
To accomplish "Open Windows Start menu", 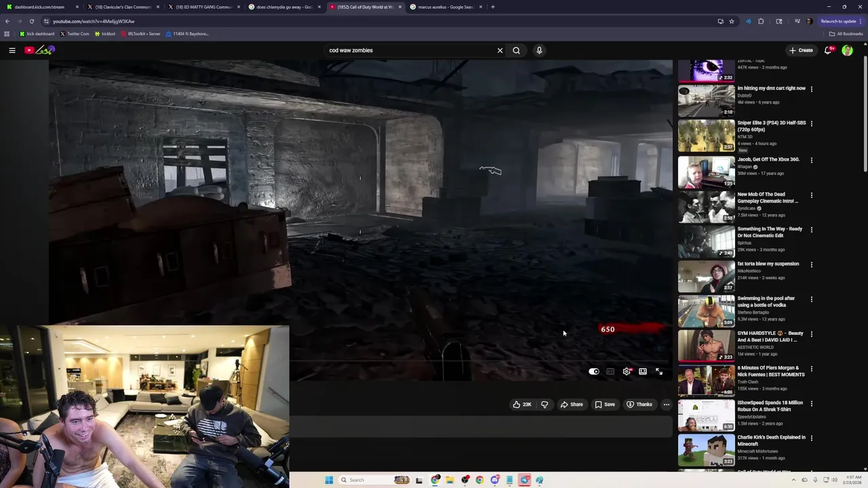I will tap(329, 480).
